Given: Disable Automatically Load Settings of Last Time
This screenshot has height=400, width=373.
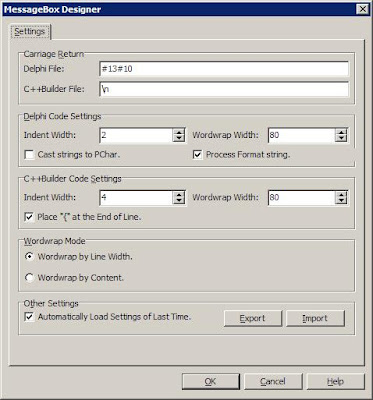Looking at the screenshot, I should click(x=29, y=317).
